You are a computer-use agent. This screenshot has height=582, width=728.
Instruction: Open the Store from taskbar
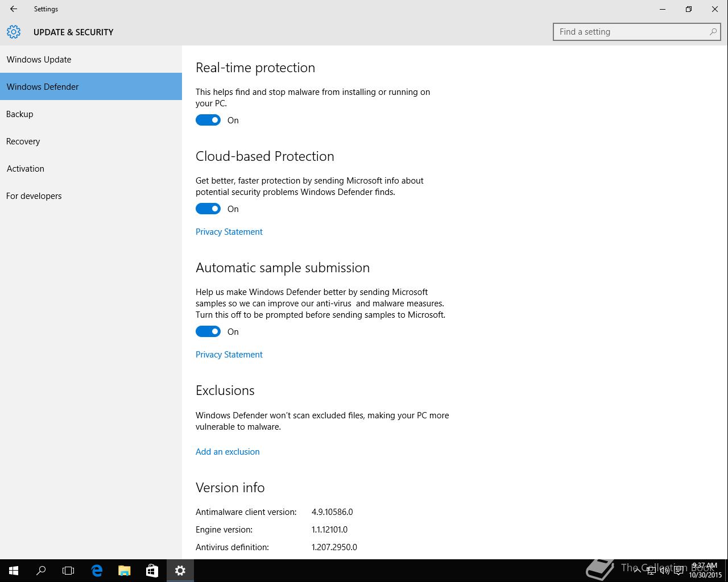[152, 571]
